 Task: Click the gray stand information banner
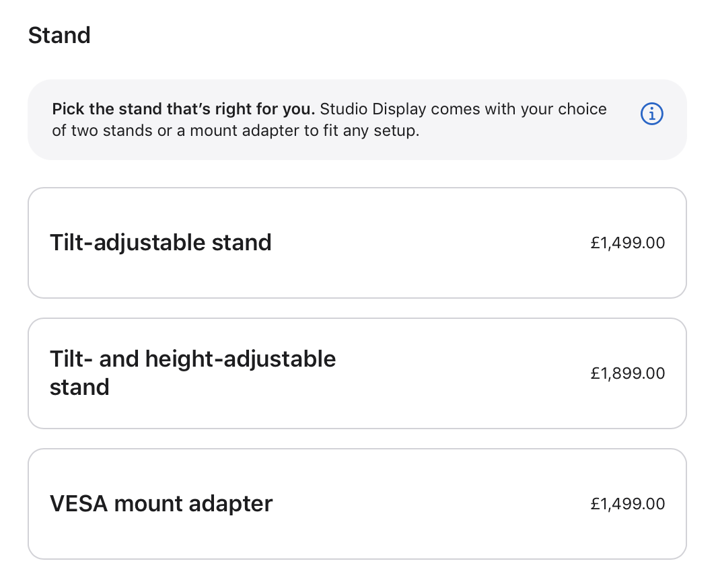click(357, 120)
